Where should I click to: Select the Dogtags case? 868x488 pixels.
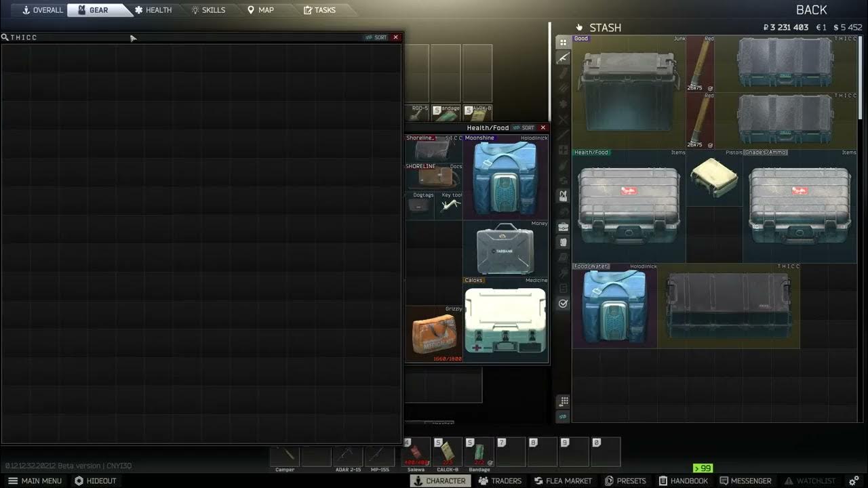click(420, 205)
